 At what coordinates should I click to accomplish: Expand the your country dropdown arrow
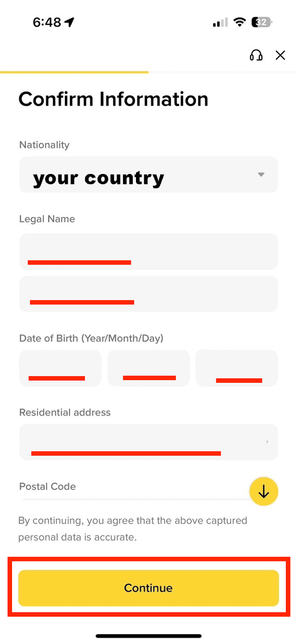coord(261,174)
